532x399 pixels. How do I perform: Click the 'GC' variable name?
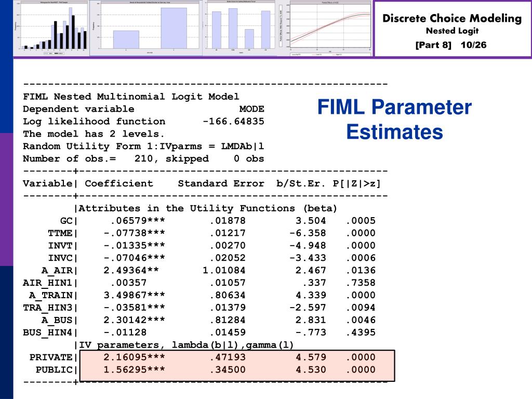coord(66,221)
